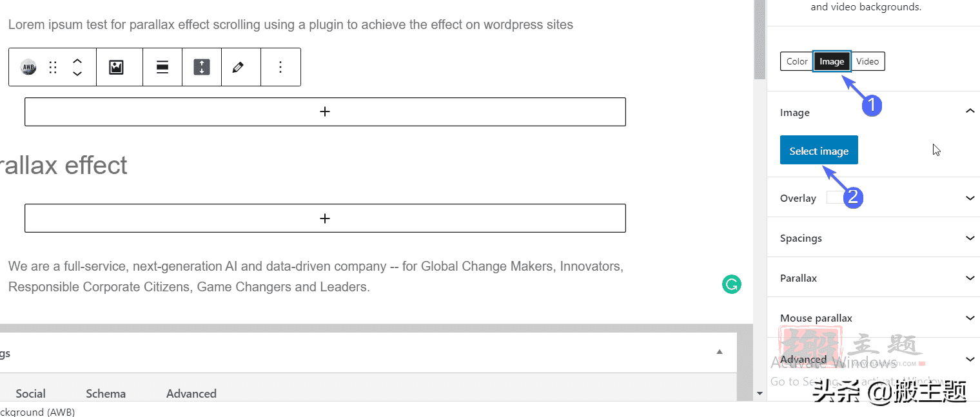The height and width of the screenshot is (417, 980).
Task: Expand the Overlay panel
Action: [874, 198]
